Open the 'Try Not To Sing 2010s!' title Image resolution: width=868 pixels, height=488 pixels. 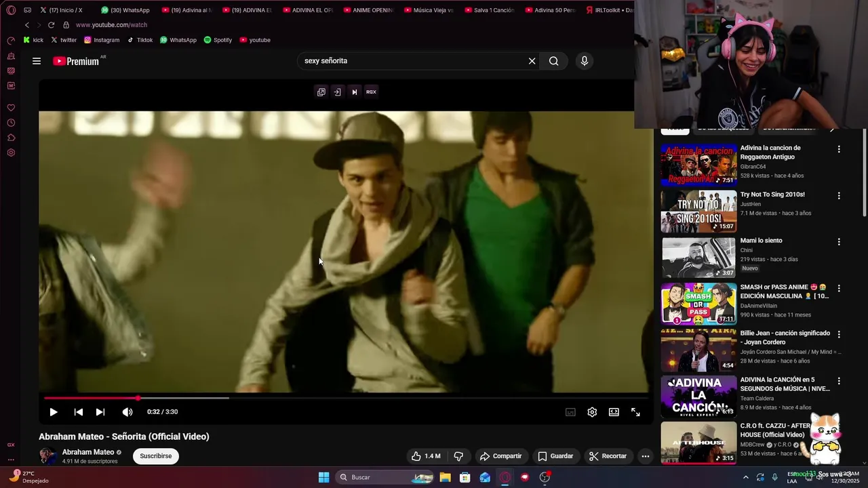coord(772,195)
